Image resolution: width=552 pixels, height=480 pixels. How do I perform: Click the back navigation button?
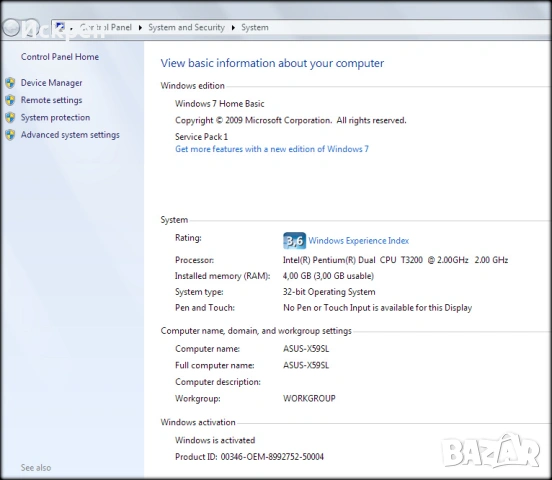pos(11,27)
